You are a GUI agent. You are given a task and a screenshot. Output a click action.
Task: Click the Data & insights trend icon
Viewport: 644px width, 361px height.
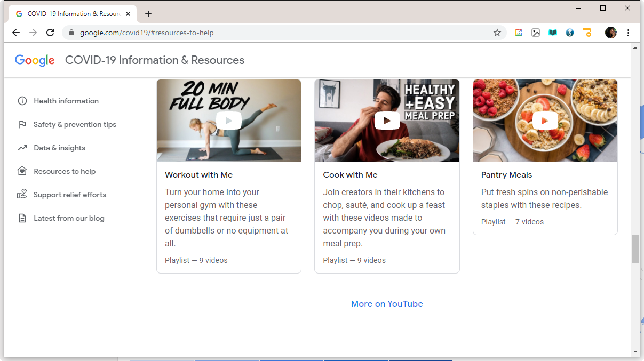tap(22, 148)
